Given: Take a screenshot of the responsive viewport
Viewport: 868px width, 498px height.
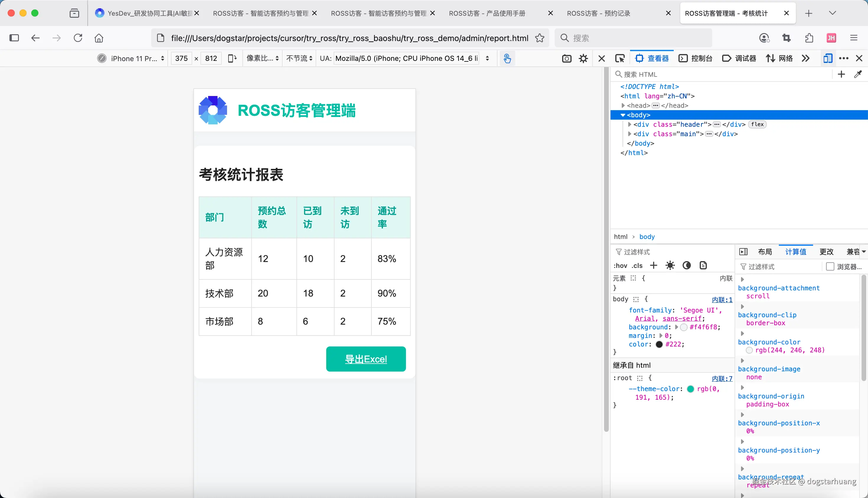Looking at the screenshot, I should point(567,58).
